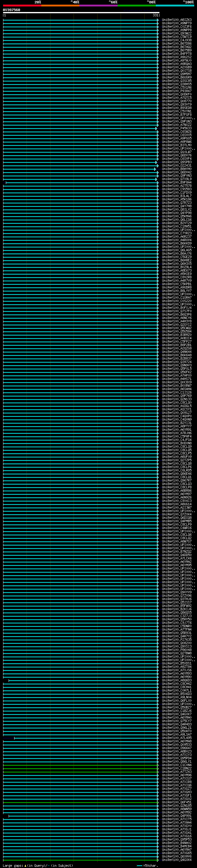Select the label UniRef100_Q6FLX0
Viewport: 197px width, 868px height.
click(x=177, y=700)
